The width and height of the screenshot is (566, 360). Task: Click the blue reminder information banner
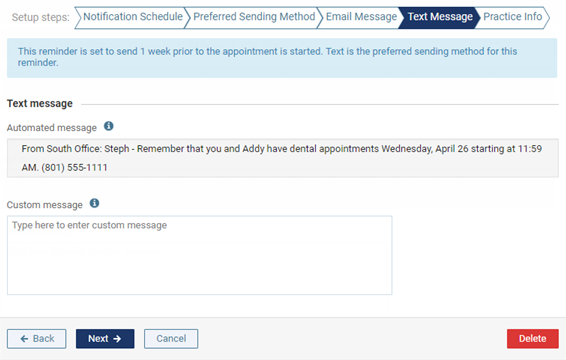[x=282, y=58]
